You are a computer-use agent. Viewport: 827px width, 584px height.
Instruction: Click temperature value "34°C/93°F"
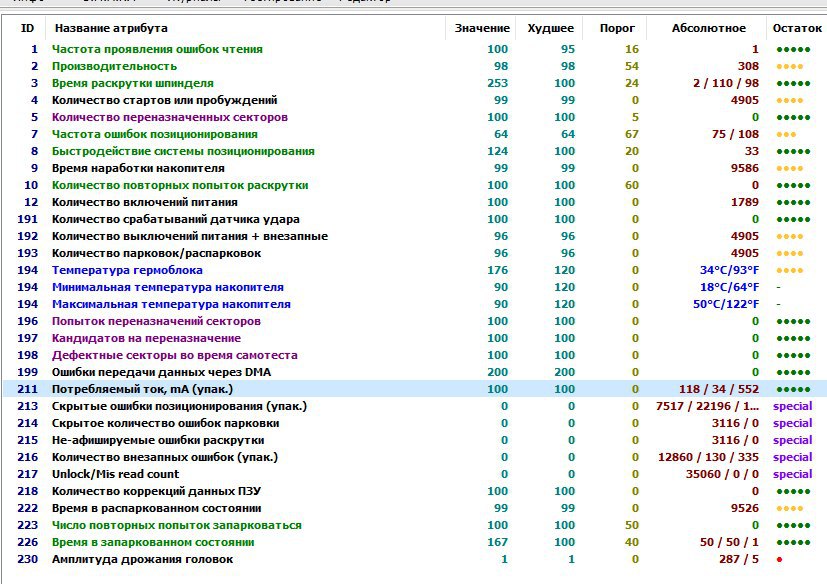(729, 270)
